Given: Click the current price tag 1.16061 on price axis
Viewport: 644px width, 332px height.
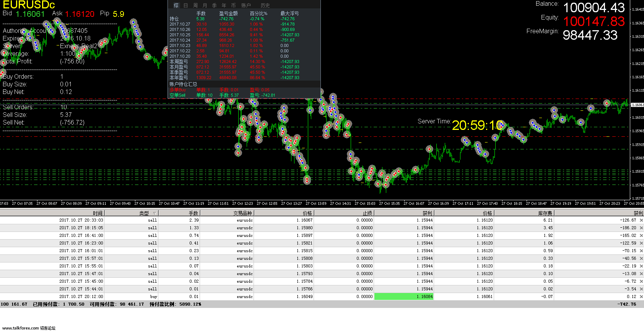Looking at the screenshot, I should [x=637, y=105].
